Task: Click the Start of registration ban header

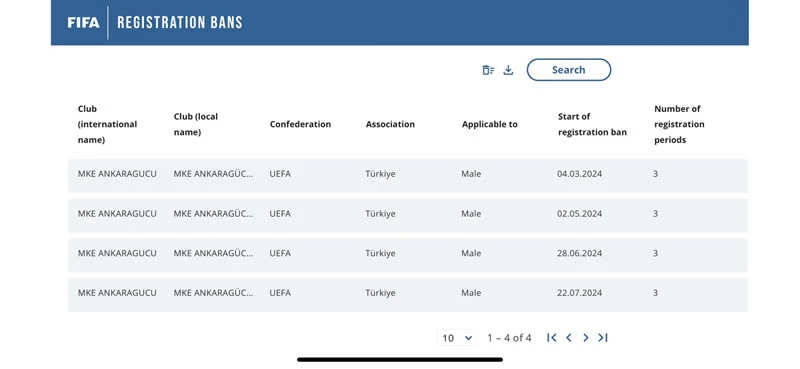Action: 592,124
